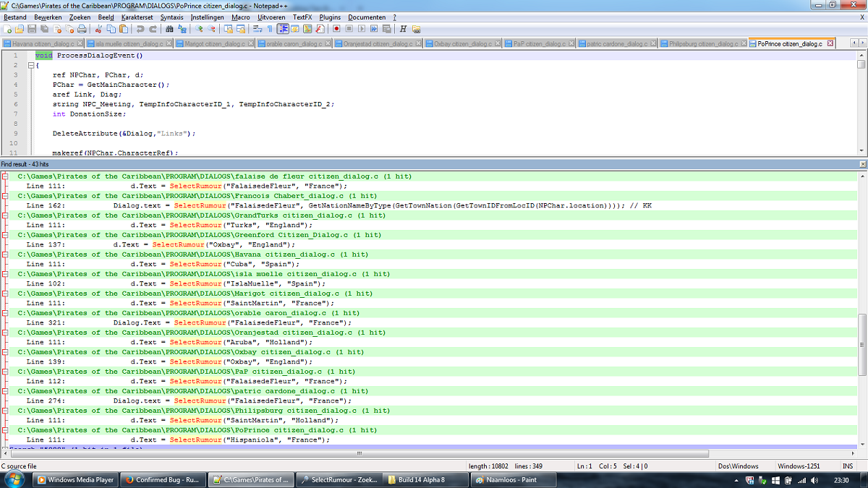This screenshot has height=488, width=868.
Task: Play back the recorded macro icon
Action: [x=361, y=29]
